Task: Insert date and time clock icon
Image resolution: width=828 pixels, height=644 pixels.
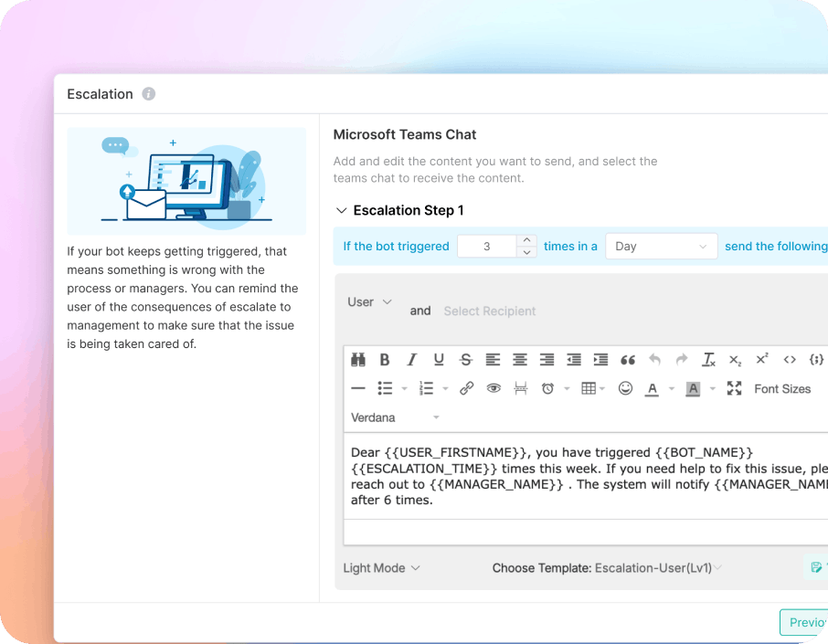Action: pos(547,388)
